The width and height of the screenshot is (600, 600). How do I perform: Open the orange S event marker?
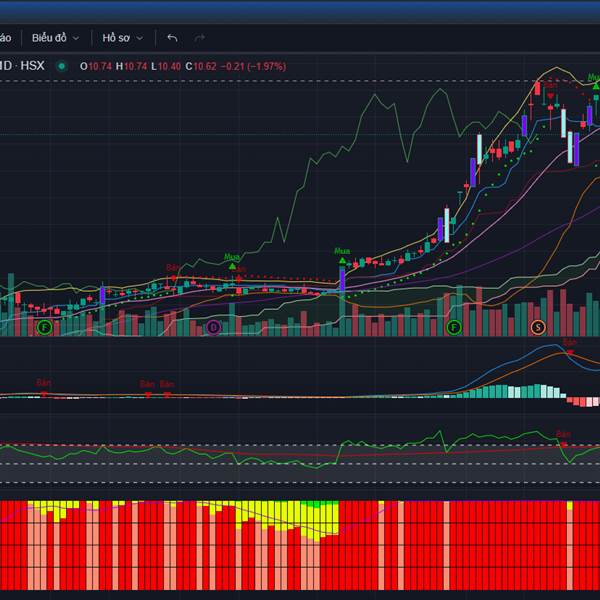tap(538, 327)
